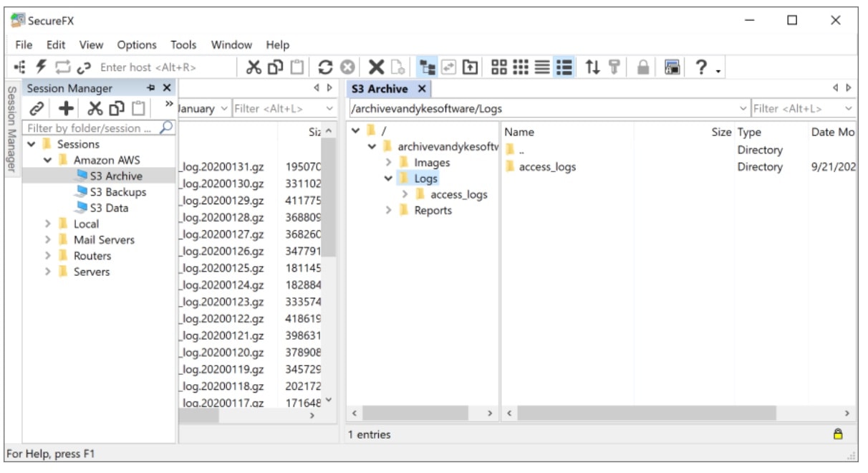Image resolution: width=868 pixels, height=473 pixels.
Task: Open the remote path dropdown arrow
Action: [x=743, y=109]
